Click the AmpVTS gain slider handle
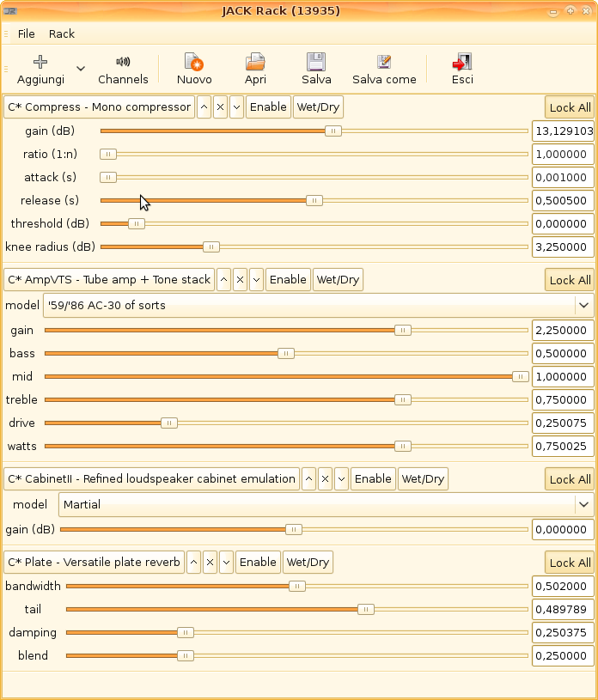This screenshot has height=700, width=598. (x=403, y=331)
